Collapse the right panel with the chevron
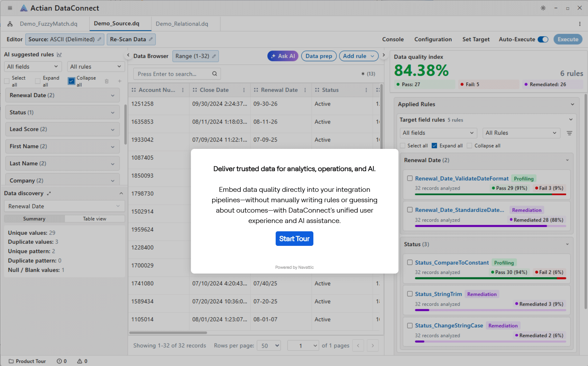588x366 pixels. pyautogui.click(x=384, y=55)
